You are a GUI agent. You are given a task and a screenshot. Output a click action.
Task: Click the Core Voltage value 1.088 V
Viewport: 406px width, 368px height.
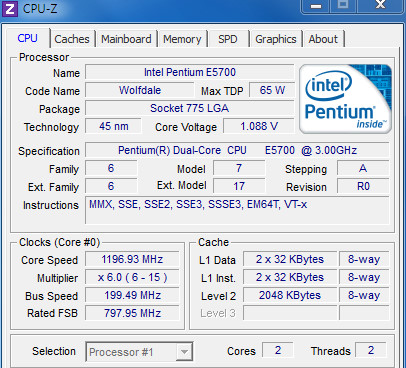[259, 126]
